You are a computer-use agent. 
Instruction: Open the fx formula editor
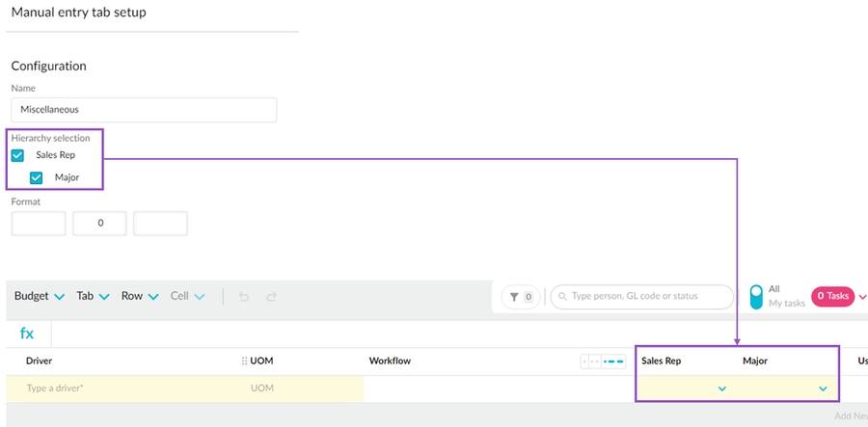click(x=27, y=334)
